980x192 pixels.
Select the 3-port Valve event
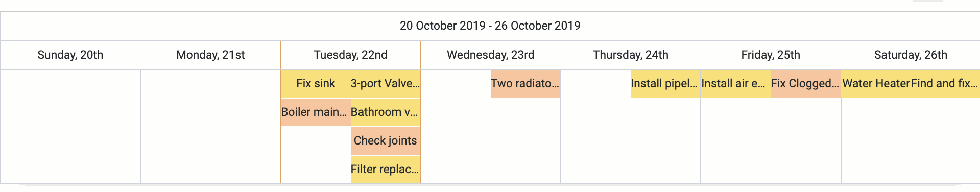coord(386,84)
